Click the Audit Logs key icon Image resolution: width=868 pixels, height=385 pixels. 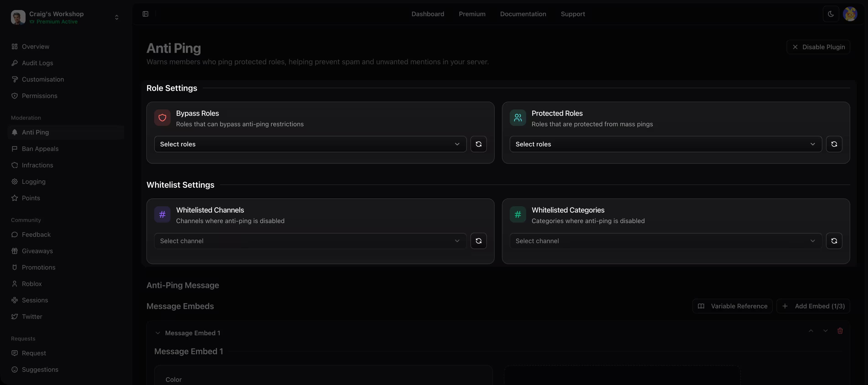pyautogui.click(x=14, y=63)
